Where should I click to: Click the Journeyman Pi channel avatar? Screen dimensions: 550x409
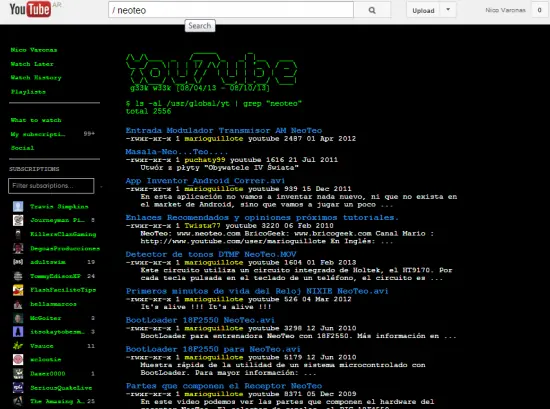pyautogui.click(x=18, y=220)
